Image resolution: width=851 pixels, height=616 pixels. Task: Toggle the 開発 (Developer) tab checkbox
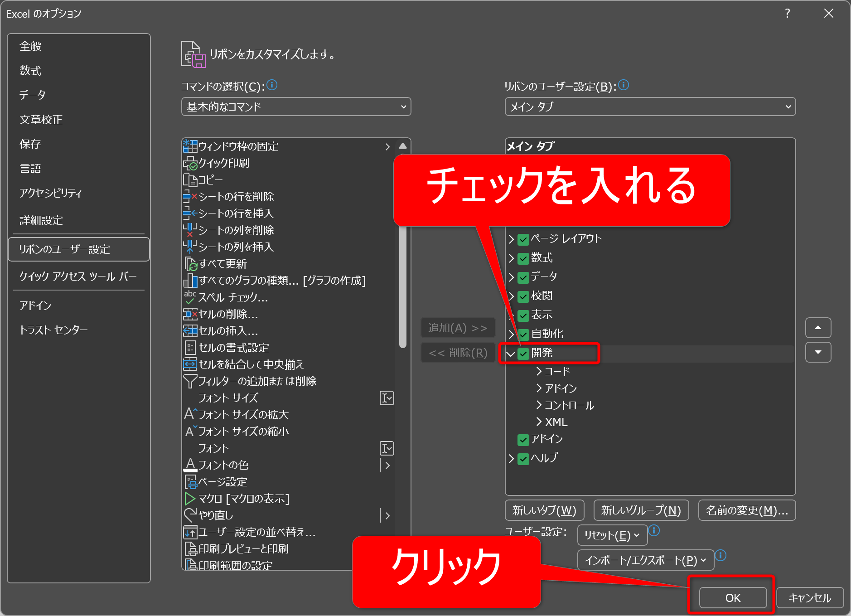pos(523,354)
